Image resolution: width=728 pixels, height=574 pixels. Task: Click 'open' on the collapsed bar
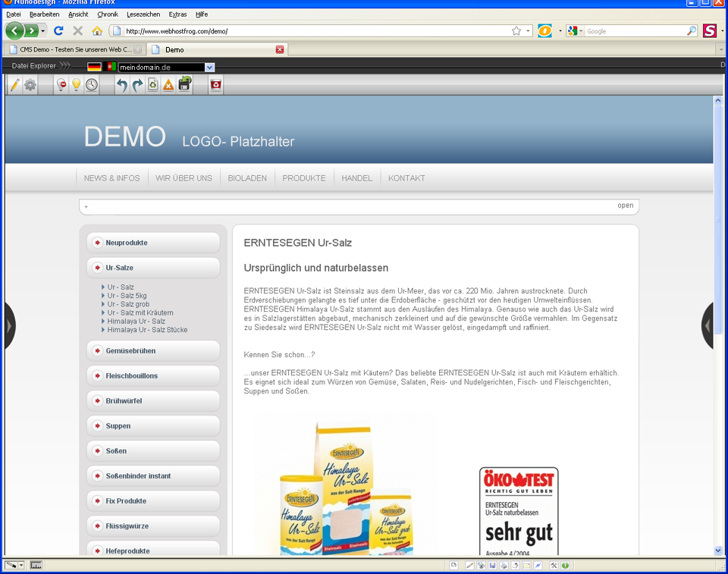click(x=625, y=205)
